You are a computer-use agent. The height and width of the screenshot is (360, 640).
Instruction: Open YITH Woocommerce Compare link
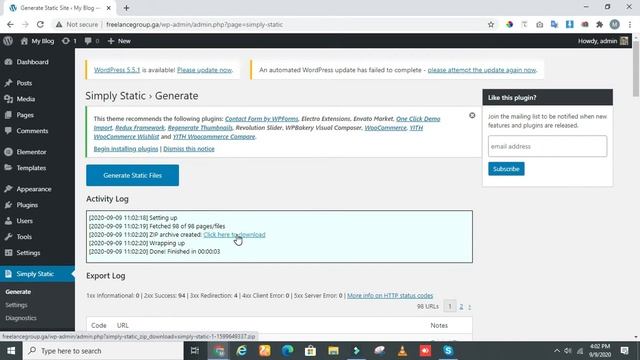(x=214, y=137)
